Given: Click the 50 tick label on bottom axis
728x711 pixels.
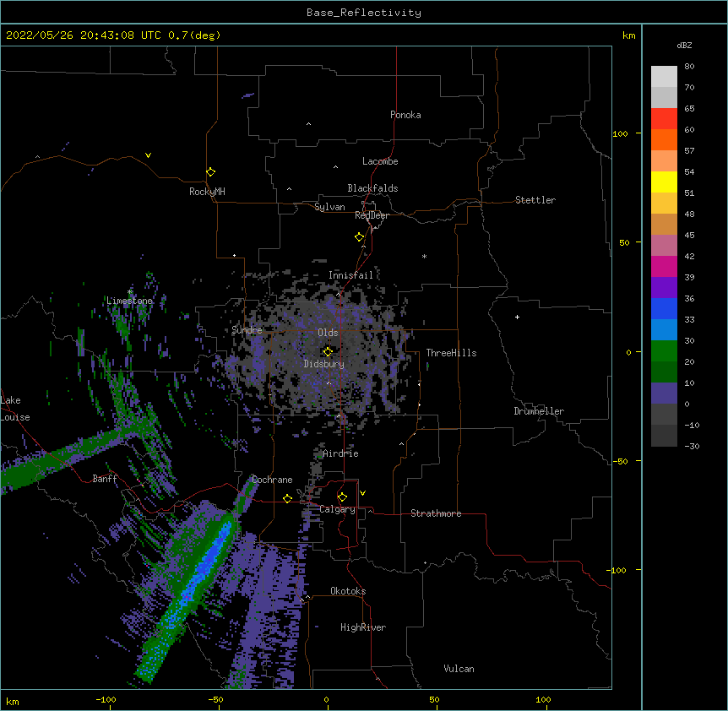Looking at the screenshot, I should pos(434,699).
